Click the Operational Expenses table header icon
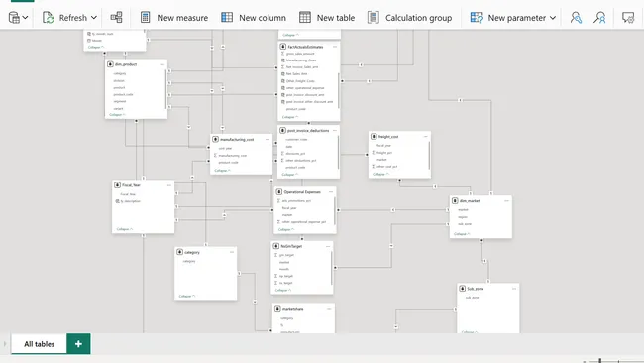 (x=278, y=192)
